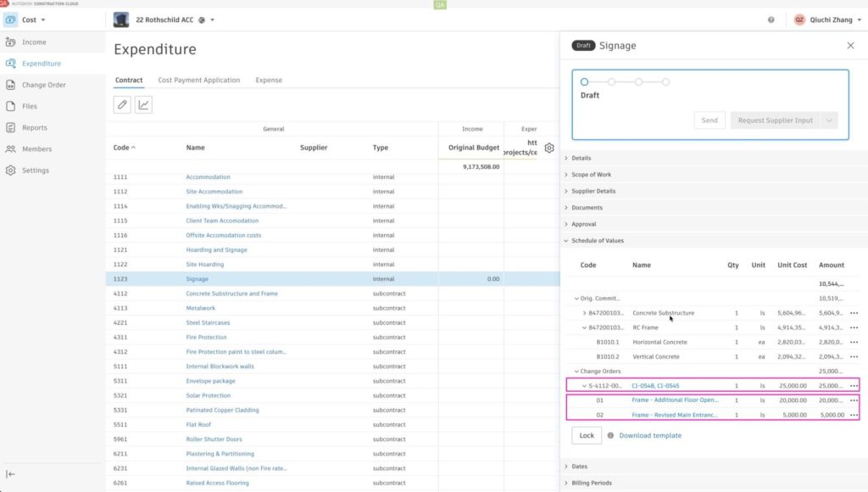Close the Signage details panel
This screenshot has width=868, height=492.
851,46
